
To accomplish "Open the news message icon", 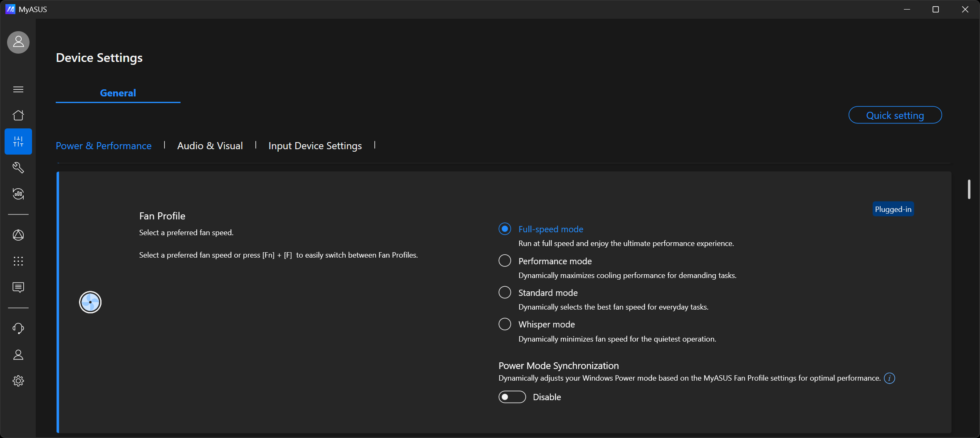I will pyautogui.click(x=18, y=287).
